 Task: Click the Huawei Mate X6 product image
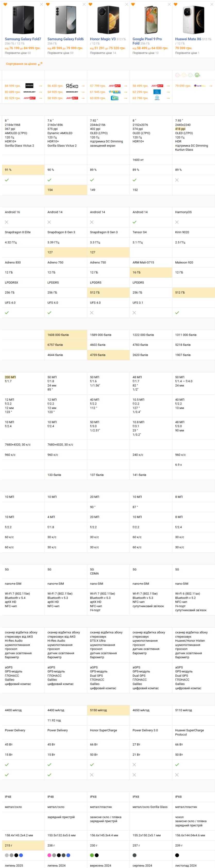point(193,20)
